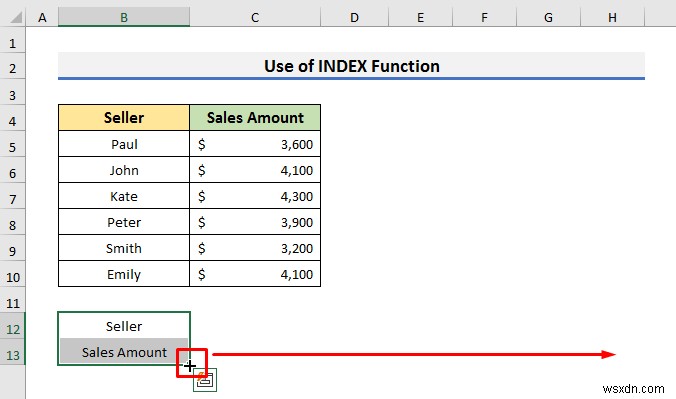Select the cell containing Peter
Viewport: 676px width, 399px height.
tap(124, 222)
